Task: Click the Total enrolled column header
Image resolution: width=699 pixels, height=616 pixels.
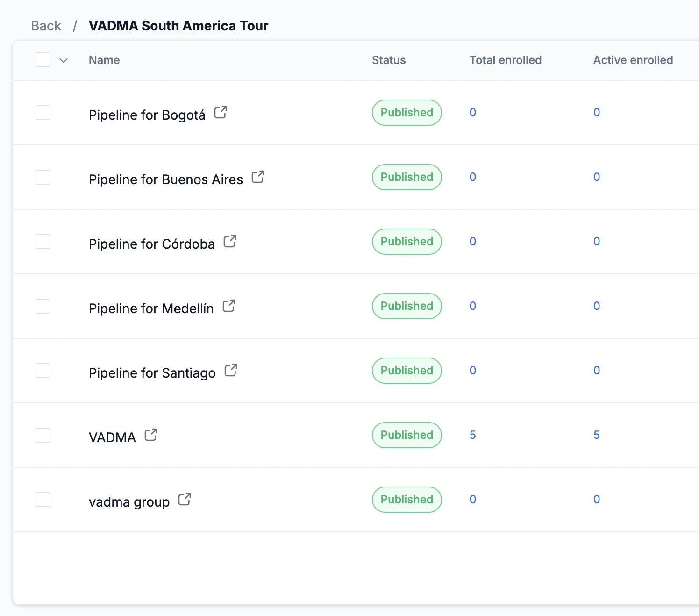Action: coord(506,60)
